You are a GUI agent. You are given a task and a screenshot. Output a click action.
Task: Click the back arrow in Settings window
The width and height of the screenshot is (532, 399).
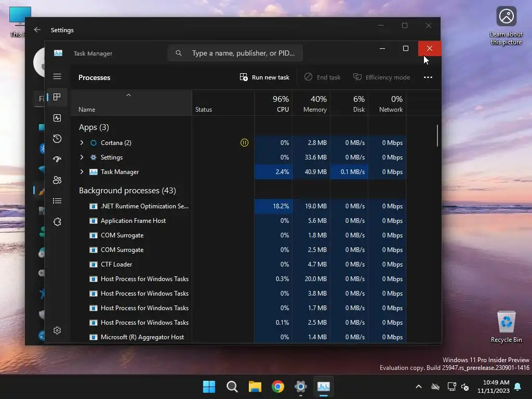pyautogui.click(x=37, y=30)
